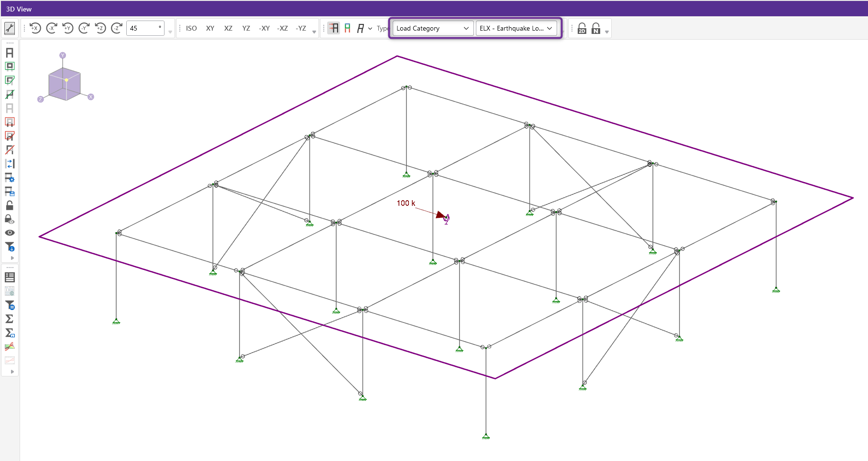
Task: Rotate view about negative Z axis
Action: [x=117, y=28]
